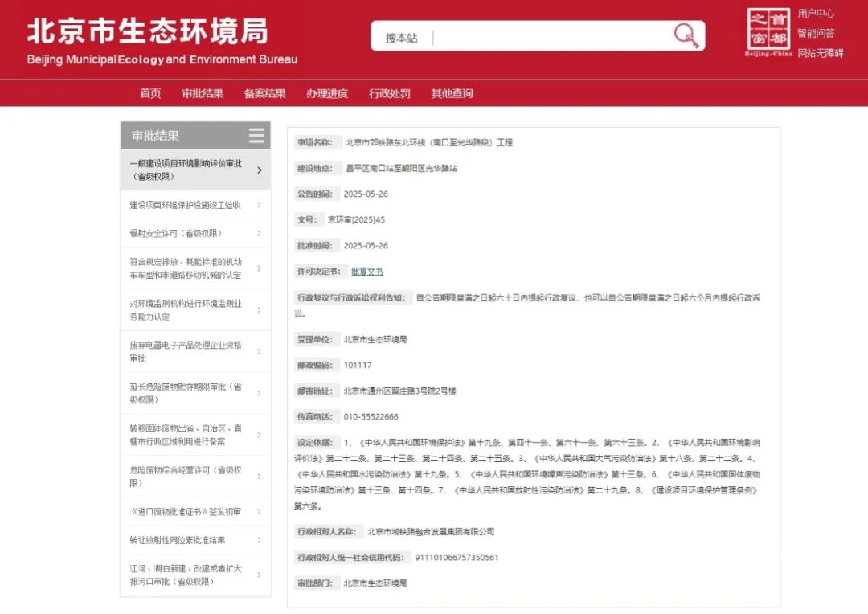Click the 批准时间 date 2025-05-26

[366, 245]
